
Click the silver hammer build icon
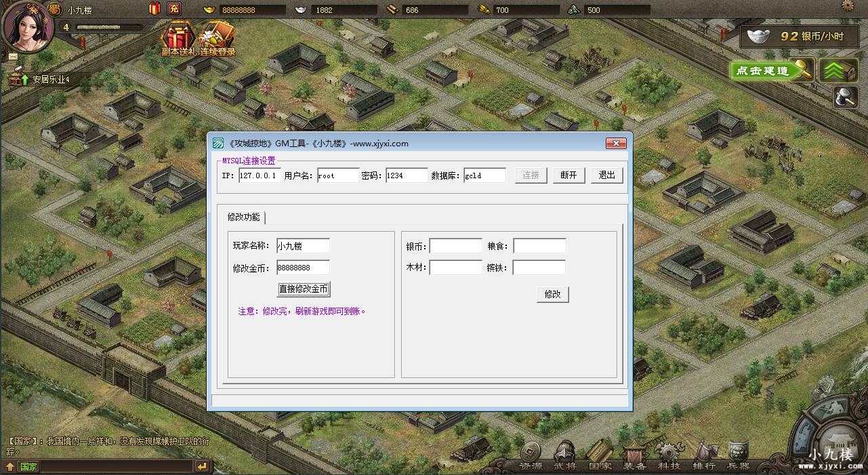coord(845,98)
